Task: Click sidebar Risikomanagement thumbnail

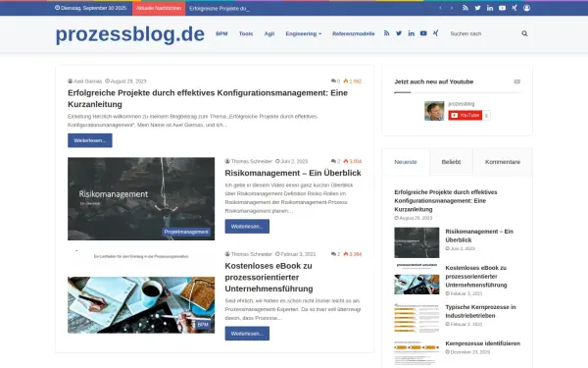Action: pyautogui.click(x=416, y=242)
